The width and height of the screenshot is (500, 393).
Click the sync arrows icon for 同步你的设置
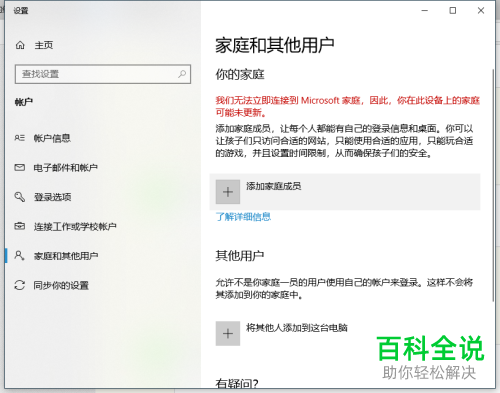click(x=20, y=285)
